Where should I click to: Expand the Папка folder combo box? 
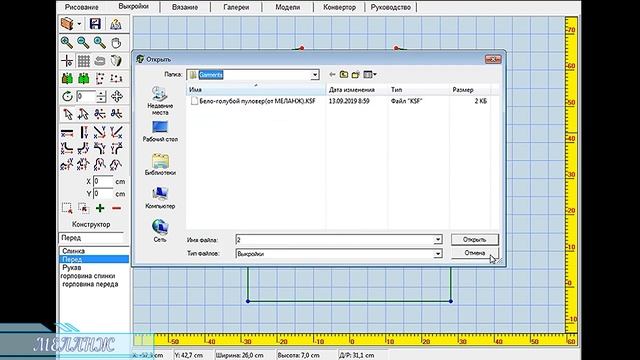pos(315,75)
